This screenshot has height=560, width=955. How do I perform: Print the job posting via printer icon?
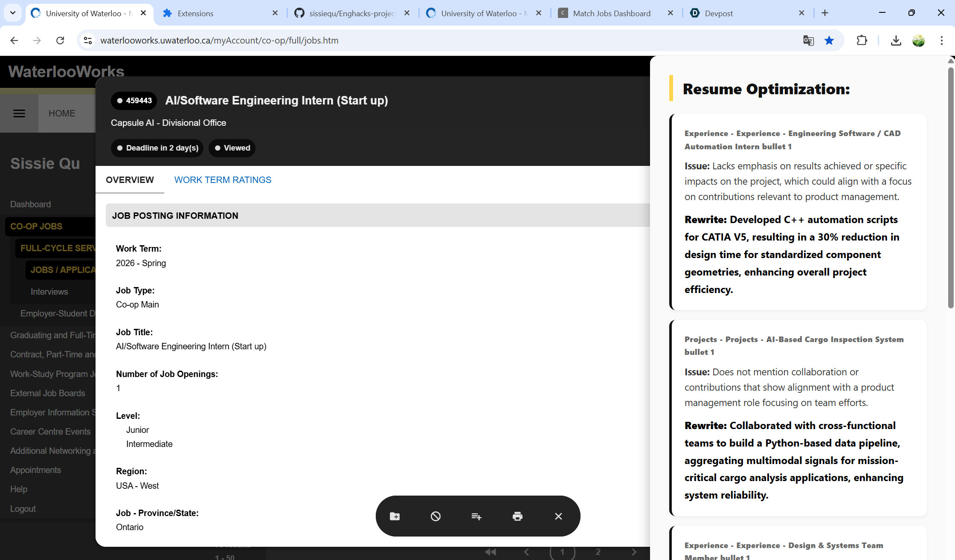click(x=517, y=516)
